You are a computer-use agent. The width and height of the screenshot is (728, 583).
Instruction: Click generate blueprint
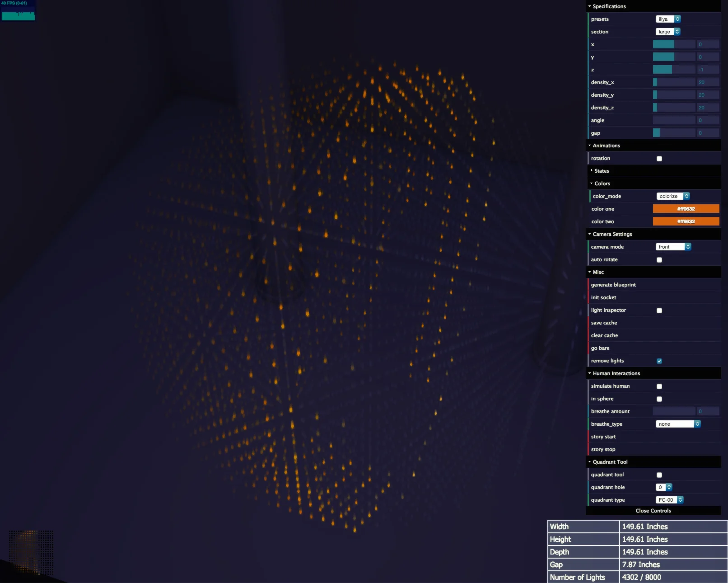pos(654,285)
